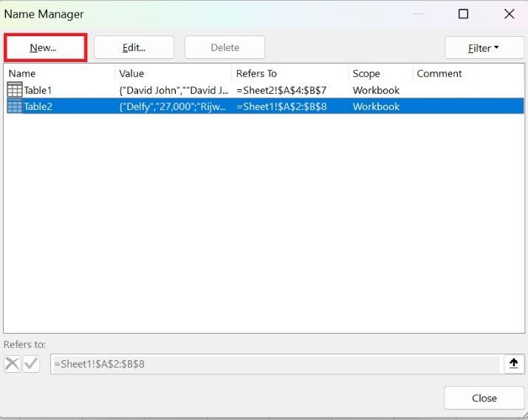Click the New... button
The image size is (528, 420).
(x=45, y=47)
